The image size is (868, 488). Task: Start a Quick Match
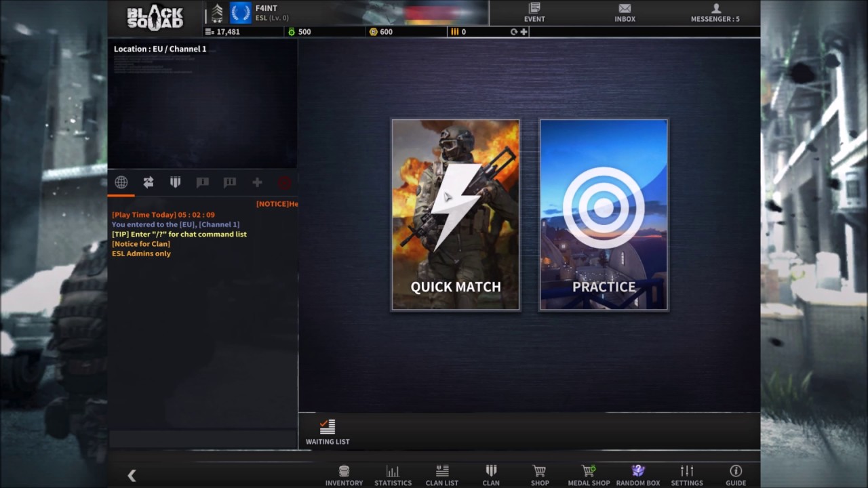(455, 215)
